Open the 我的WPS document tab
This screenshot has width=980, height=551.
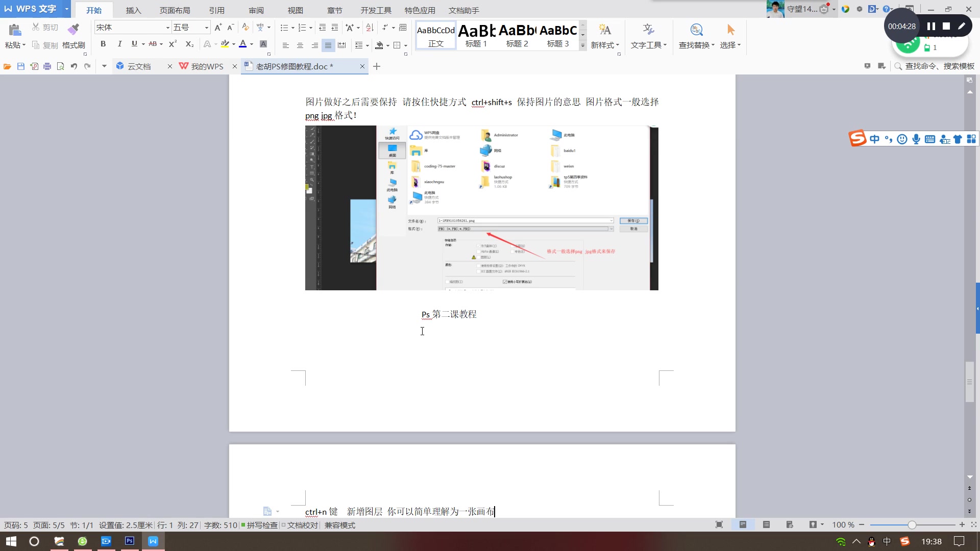pos(207,66)
